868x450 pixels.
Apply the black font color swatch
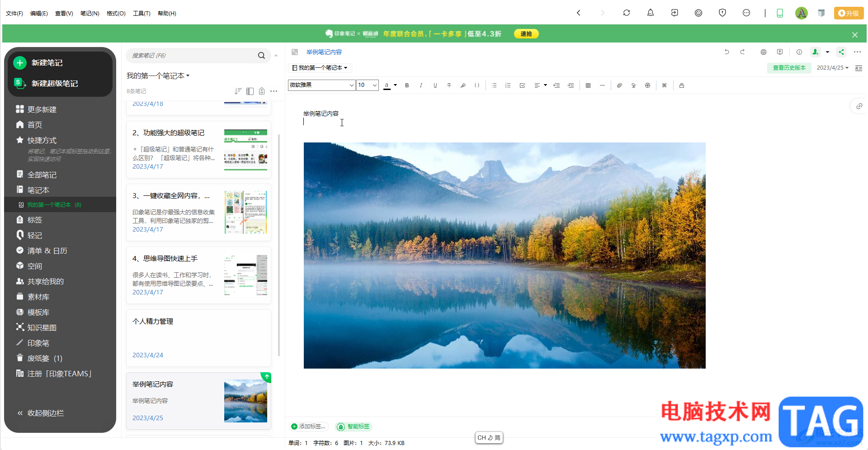tap(387, 85)
